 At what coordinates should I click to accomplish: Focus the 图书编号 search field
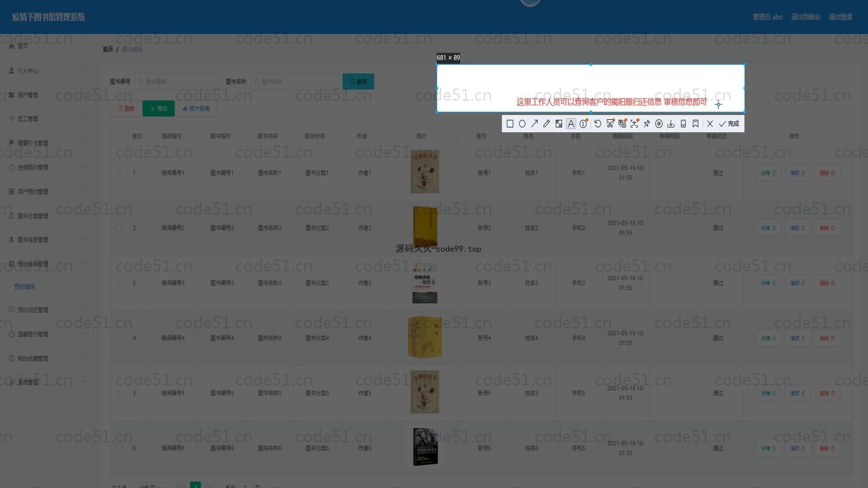pyautogui.click(x=179, y=82)
